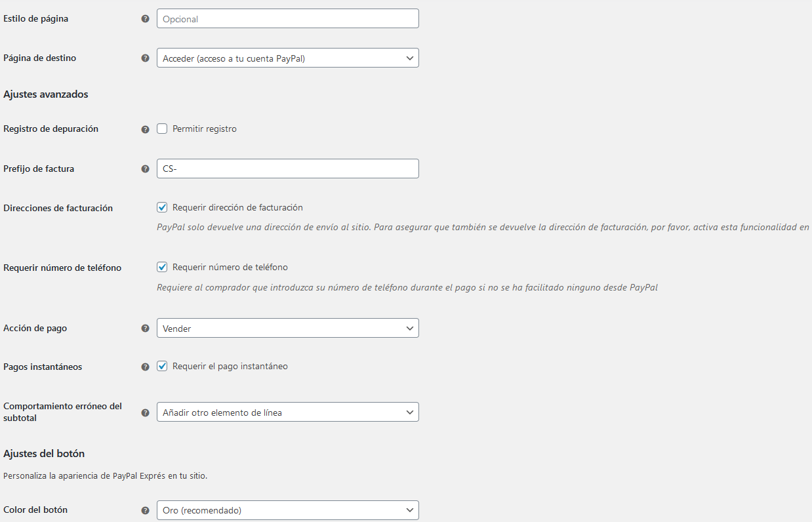812x522 pixels.
Task: Click help icon next to Estilo de página
Action: [146, 18]
